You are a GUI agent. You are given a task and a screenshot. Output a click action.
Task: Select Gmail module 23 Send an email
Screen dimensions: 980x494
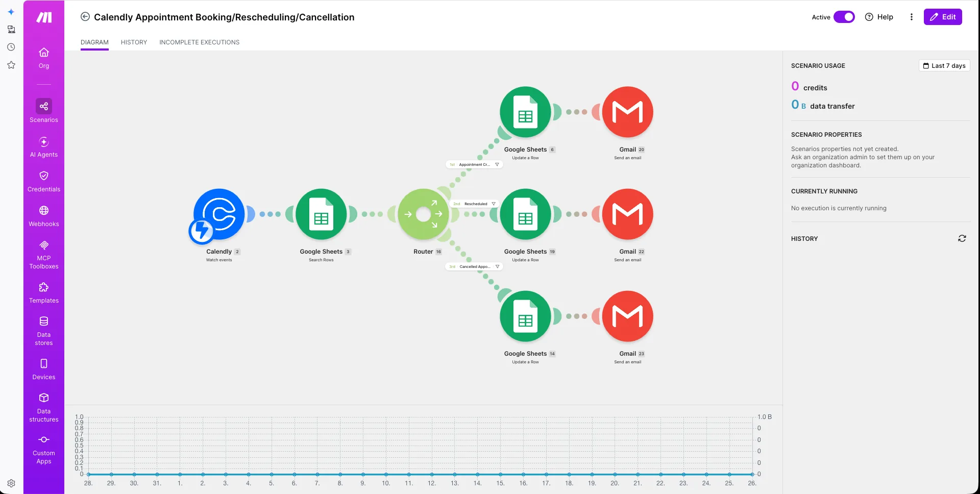pos(627,316)
